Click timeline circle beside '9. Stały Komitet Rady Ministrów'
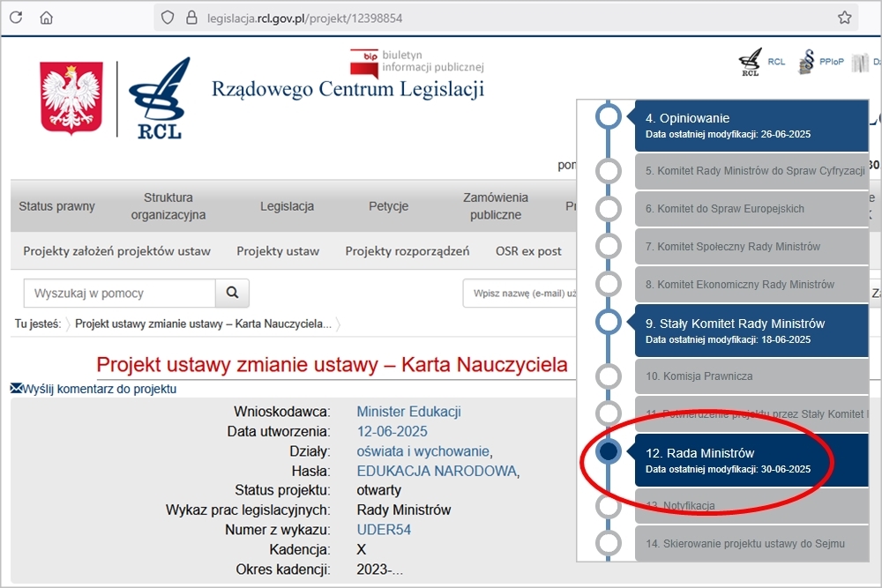Screen dimensions: 882x588 [608, 322]
